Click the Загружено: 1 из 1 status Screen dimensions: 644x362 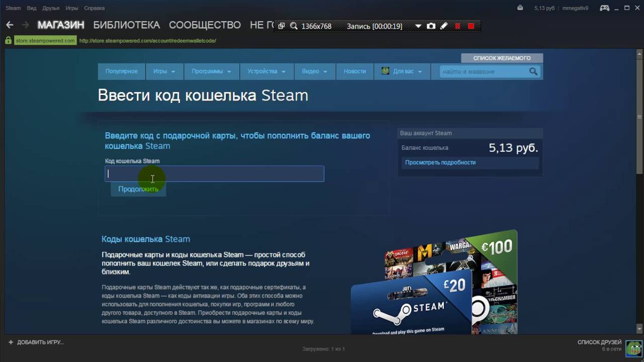(324, 349)
